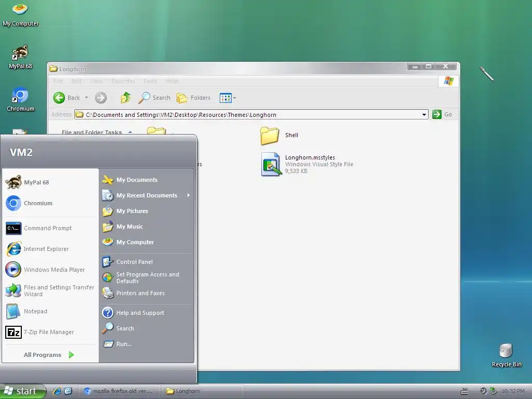
Task: Select My Computer desktop icon
Action: 20,14
